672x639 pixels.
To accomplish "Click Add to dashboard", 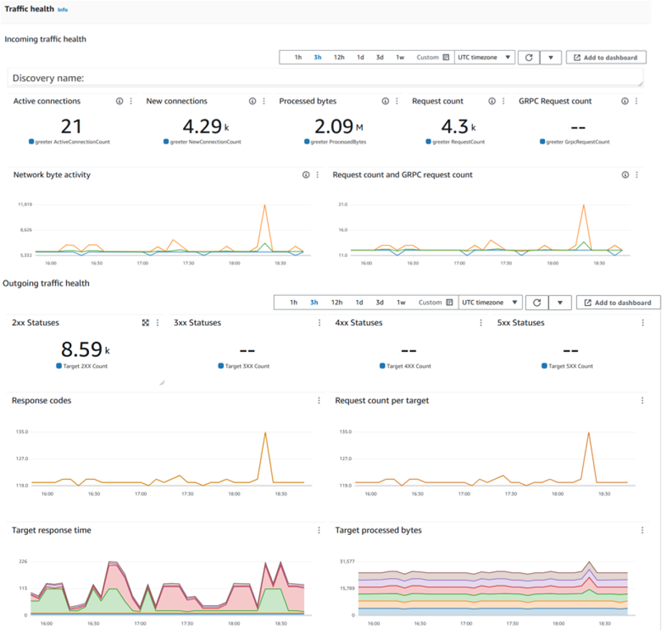I will [x=605, y=57].
